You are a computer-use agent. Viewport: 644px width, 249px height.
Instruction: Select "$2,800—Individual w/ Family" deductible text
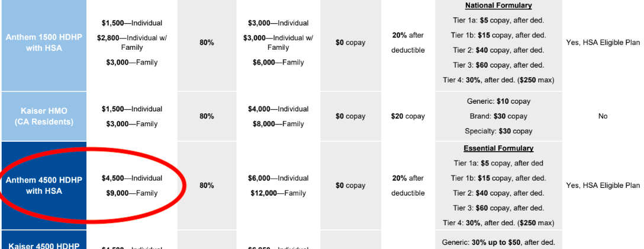[x=132, y=43]
